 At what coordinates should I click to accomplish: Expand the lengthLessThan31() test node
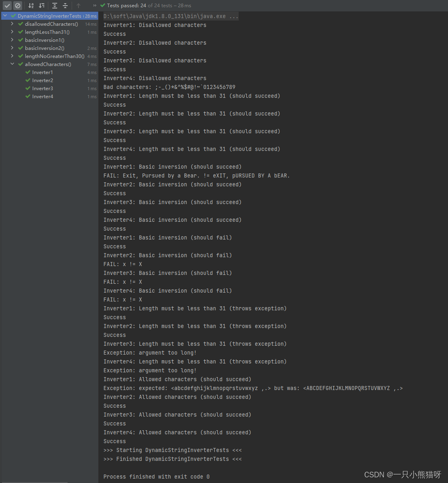[12, 32]
